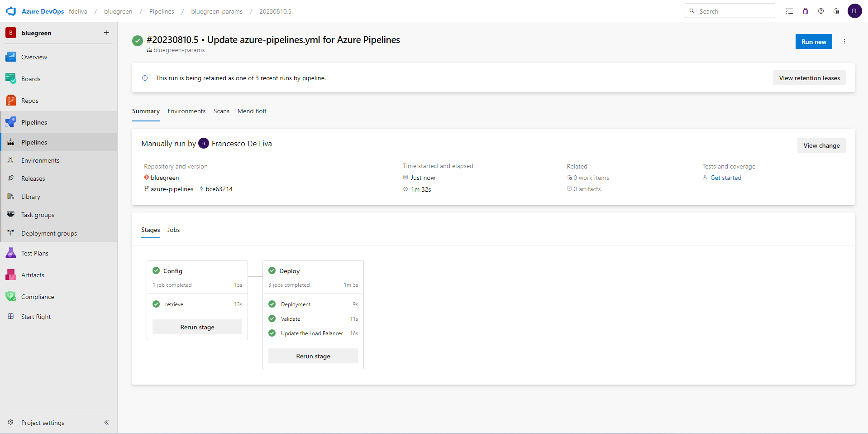Open the bluegreen repository link
Screen dimensions: 868x434
tap(165, 178)
